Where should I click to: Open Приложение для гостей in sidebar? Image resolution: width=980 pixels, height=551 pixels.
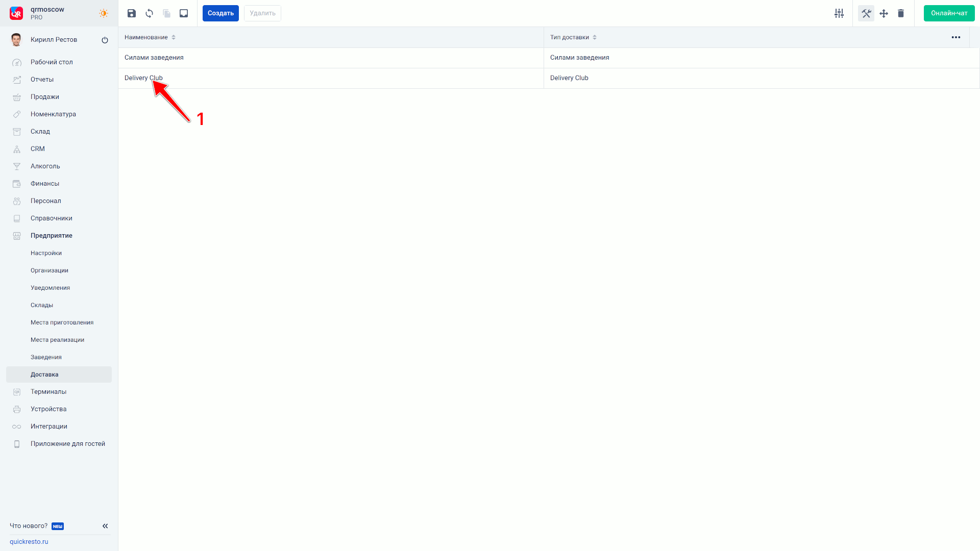coord(68,444)
